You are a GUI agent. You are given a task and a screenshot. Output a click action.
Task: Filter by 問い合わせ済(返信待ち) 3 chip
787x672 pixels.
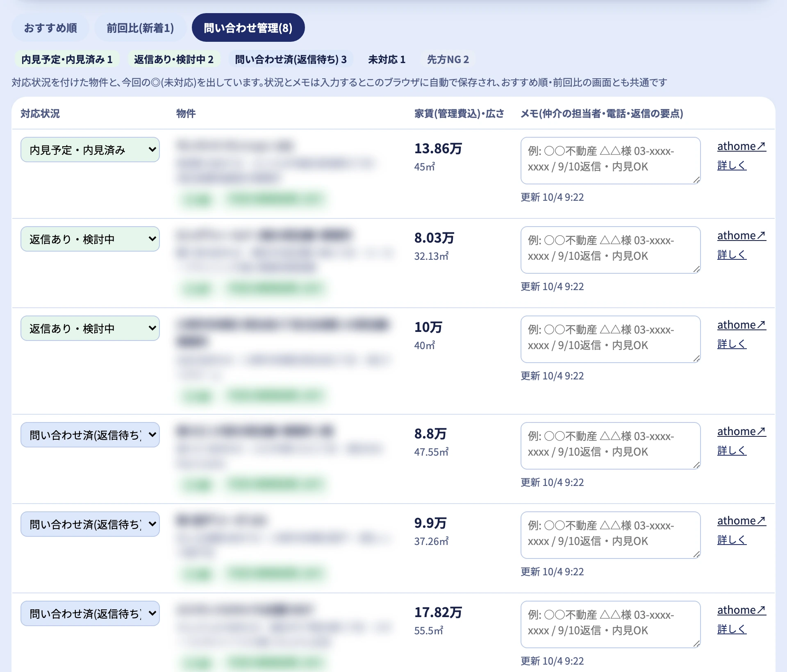click(x=291, y=59)
